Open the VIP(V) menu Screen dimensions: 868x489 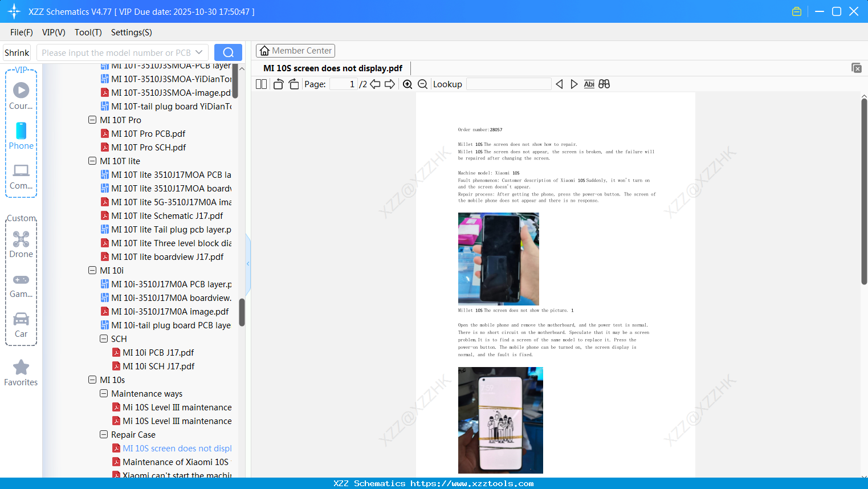tap(54, 32)
